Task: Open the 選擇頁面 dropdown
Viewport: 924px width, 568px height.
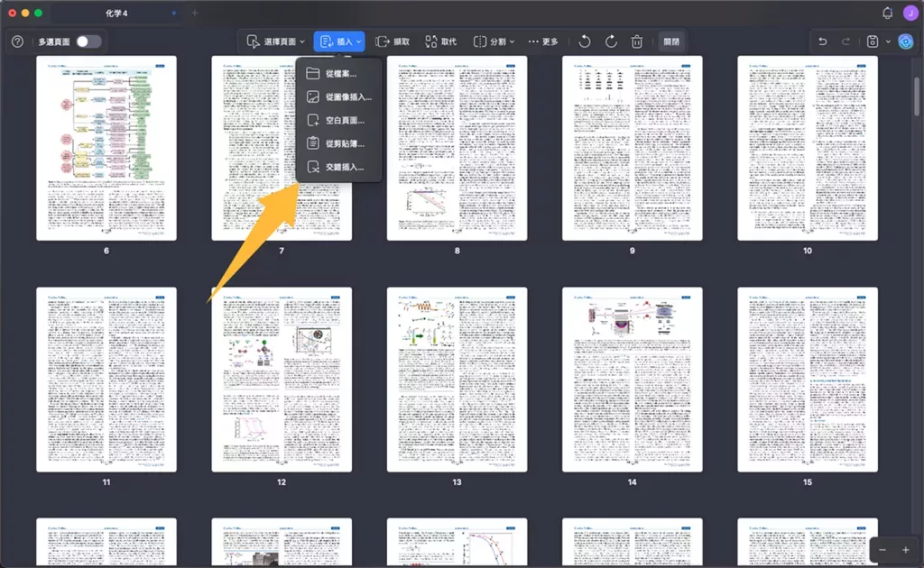Action: tap(276, 41)
